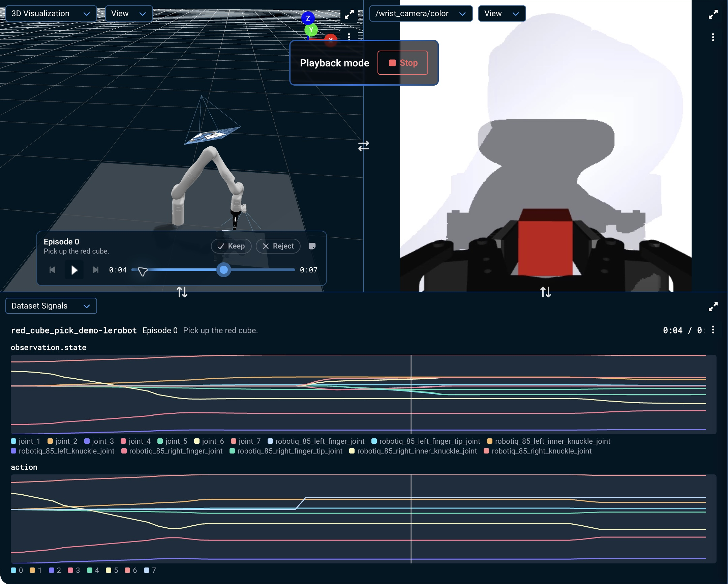Toggle robotiq_85_right_inner_knuckle_joint legend entry
The height and width of the screenshot is (584, 728).
pos(413,451)
